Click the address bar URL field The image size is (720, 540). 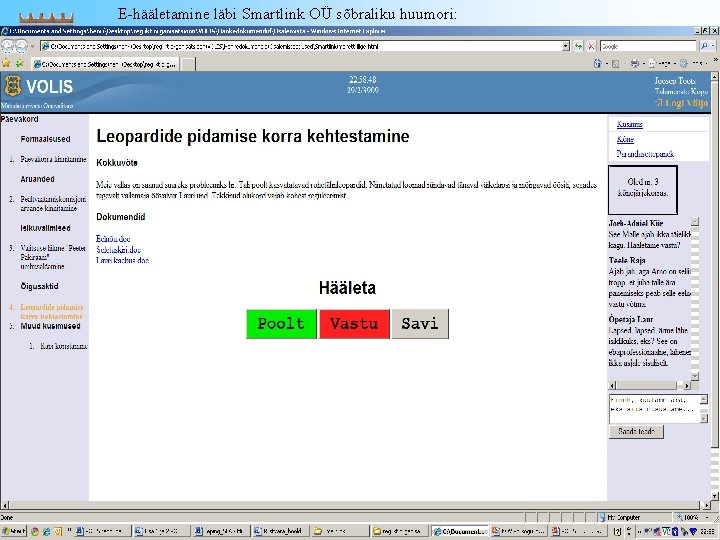pyautogui.click(x=301, y=46)
